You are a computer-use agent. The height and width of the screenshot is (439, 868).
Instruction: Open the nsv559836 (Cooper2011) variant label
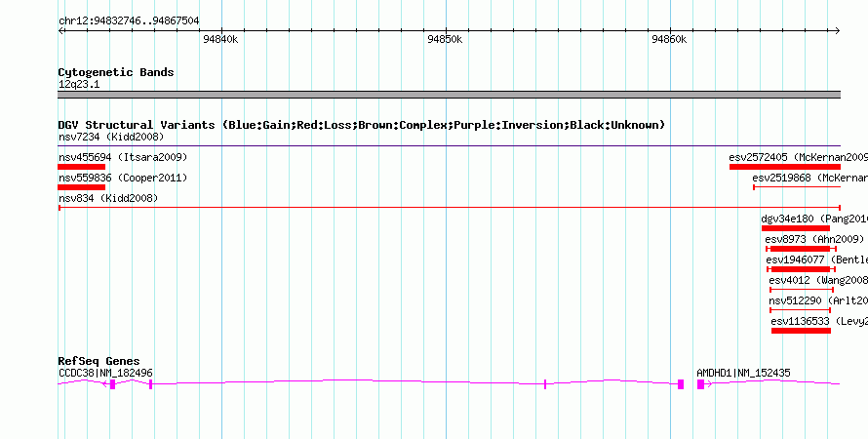123,178
